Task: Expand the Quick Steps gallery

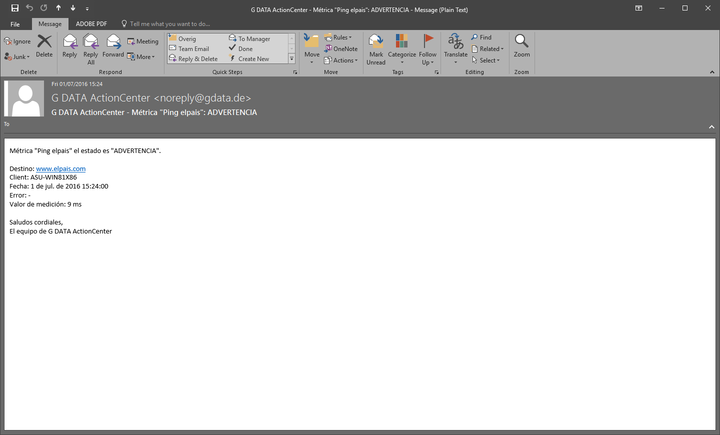Action: pyautogui.click(x=291, y=59)
